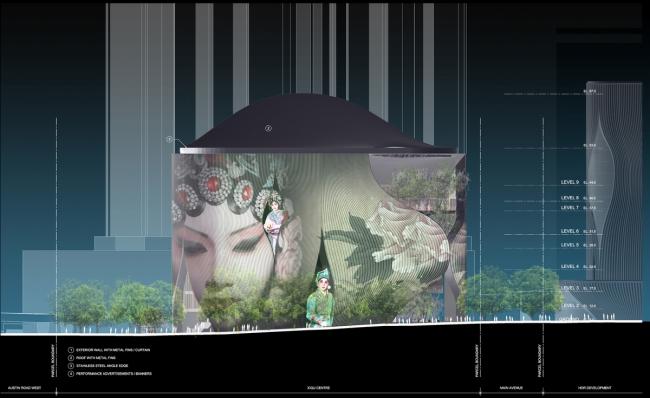Click the circled callout marker at roof edge
This screenshot has height=398, width=650.
pyautogui.click(x=169, y=139)
